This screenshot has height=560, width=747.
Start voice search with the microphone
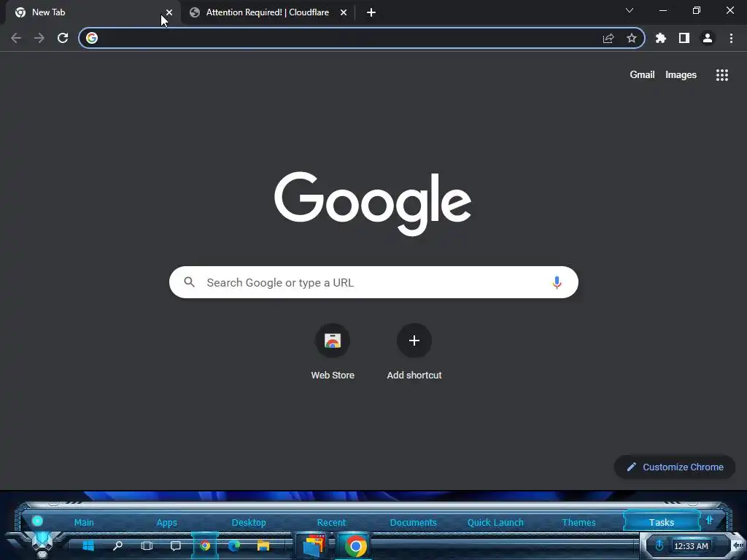tap(557, 282)
